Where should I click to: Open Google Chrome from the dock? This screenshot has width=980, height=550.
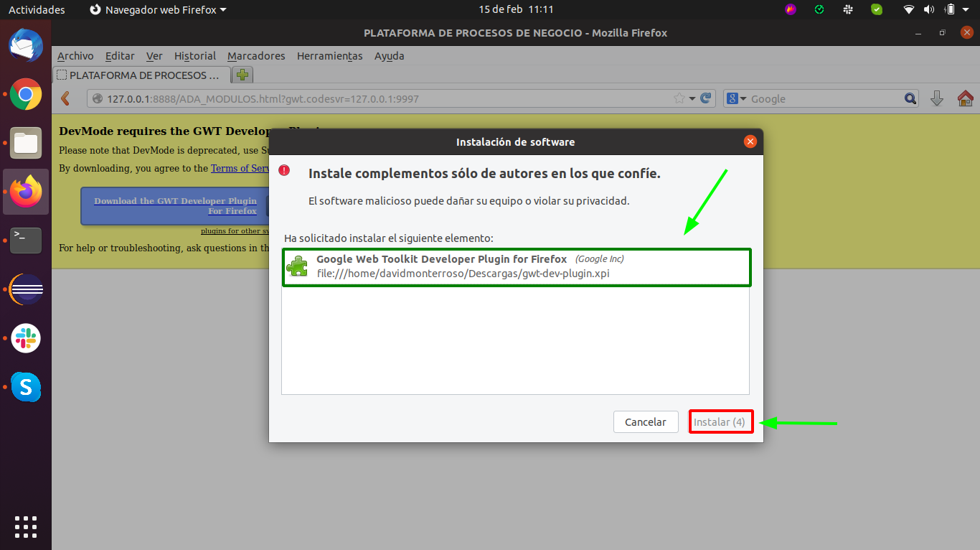(26, 94)
